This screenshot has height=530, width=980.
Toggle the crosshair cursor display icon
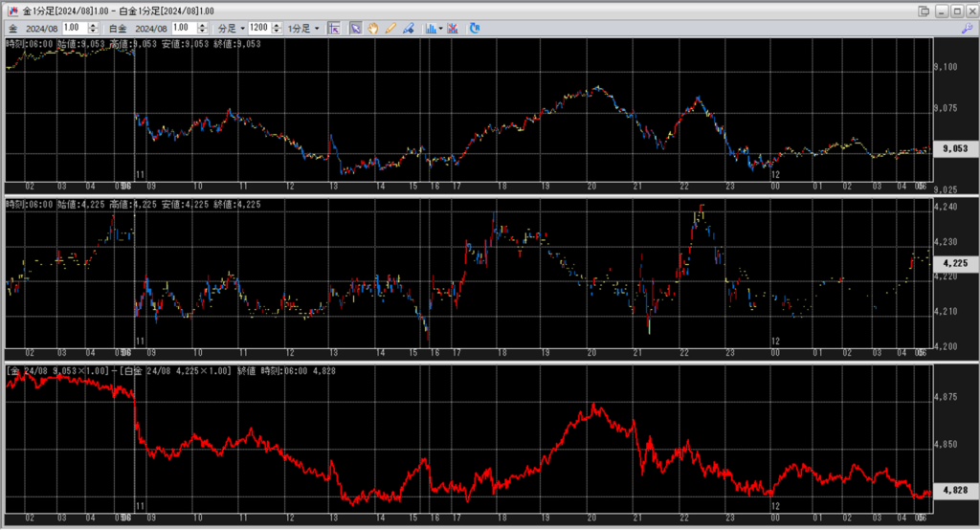(334, 29)
